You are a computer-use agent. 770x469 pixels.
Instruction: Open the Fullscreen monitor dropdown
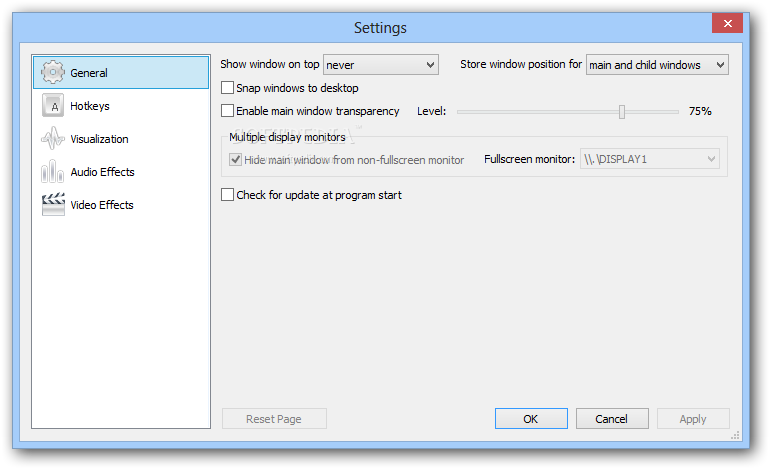[x=650, y=159]
